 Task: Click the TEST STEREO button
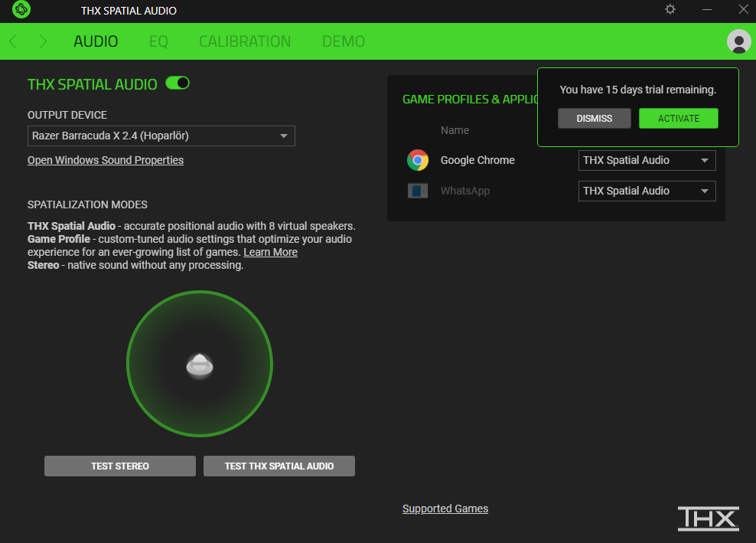(x=120, y=466)
